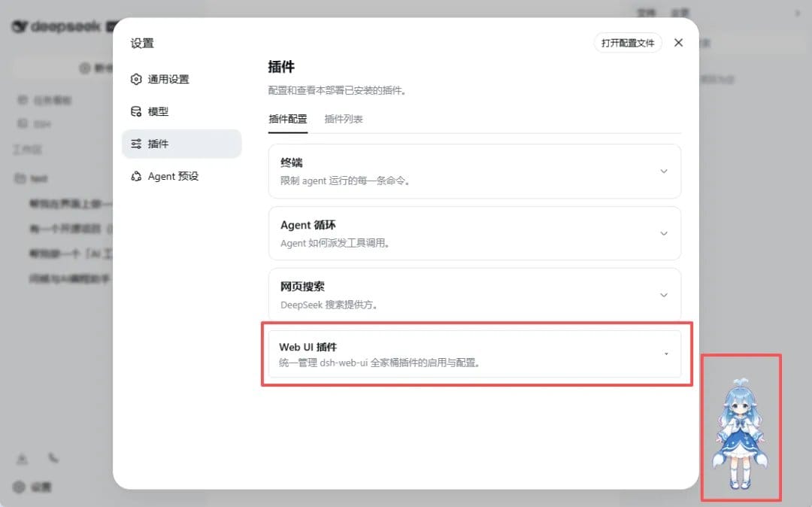812x507 pixels.
Task: Click 设置 gear in background sidebar
Action: (x=19, y=487)
